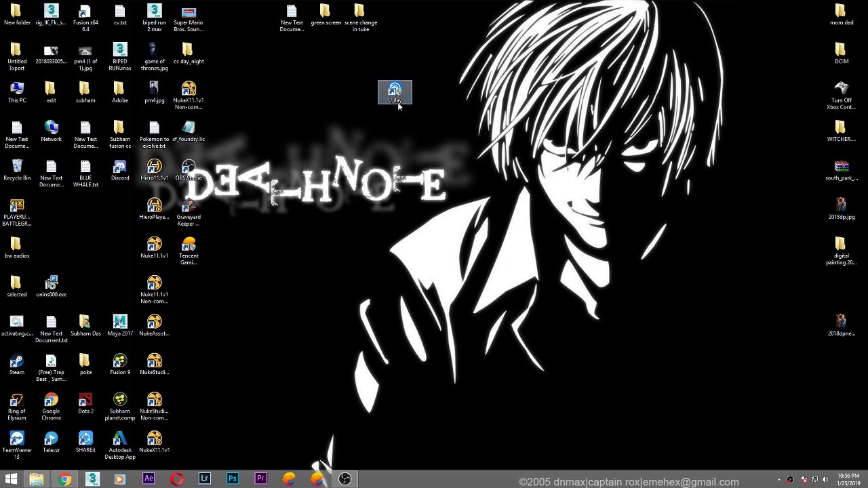Select the Ring of Elysium icon
The width and height of the screenshot is (868, 488).
tap(17, 407)
